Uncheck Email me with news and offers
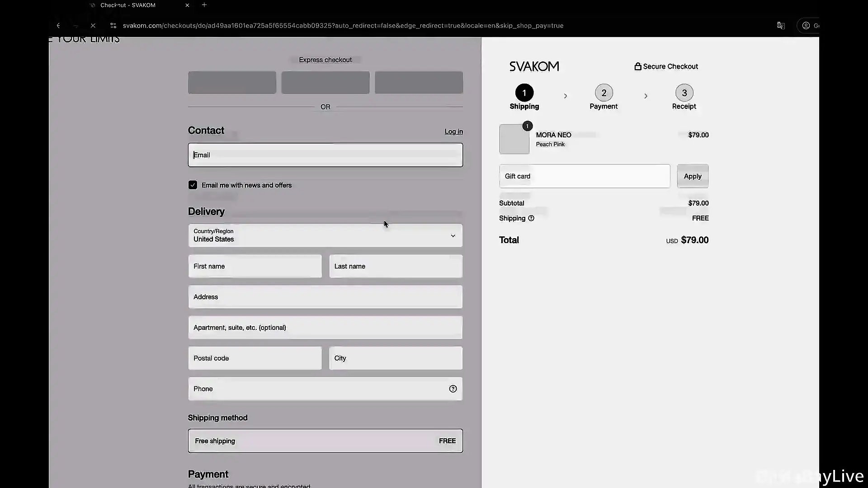 coord(193,185)
